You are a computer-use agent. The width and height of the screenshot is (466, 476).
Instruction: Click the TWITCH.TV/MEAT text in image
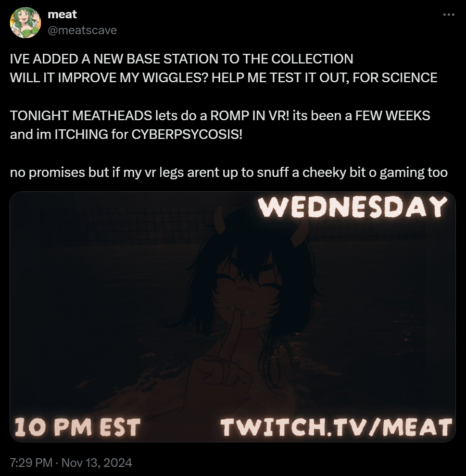coord(336,427)
